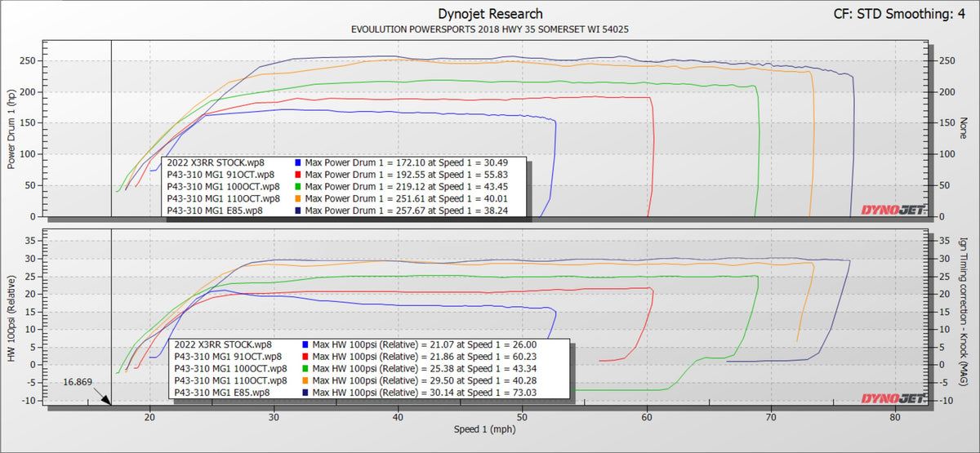Screen dimensions: 980x453
Task: Choose dark navy swatch for E85 max power
Action: (x=301, y=210)
